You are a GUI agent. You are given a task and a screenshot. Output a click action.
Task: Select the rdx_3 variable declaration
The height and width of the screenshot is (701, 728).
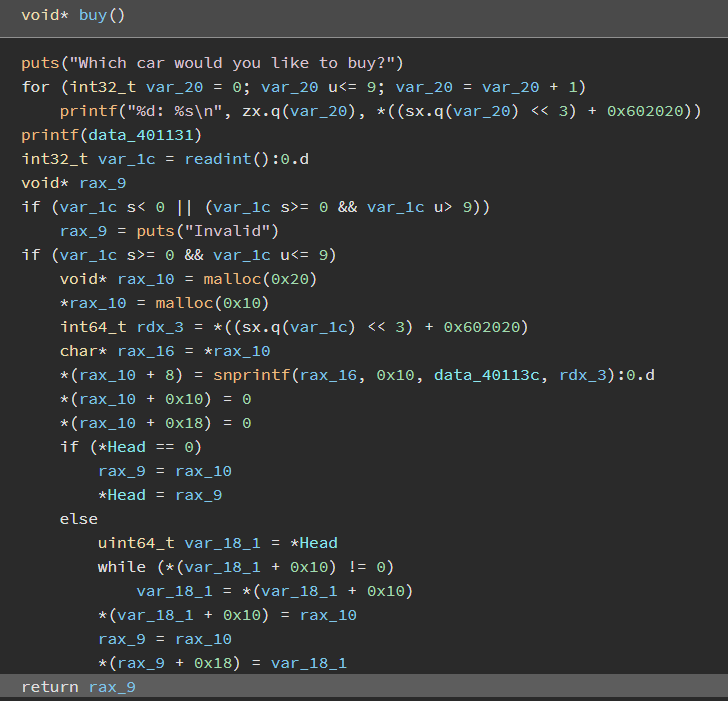point(160,327)
